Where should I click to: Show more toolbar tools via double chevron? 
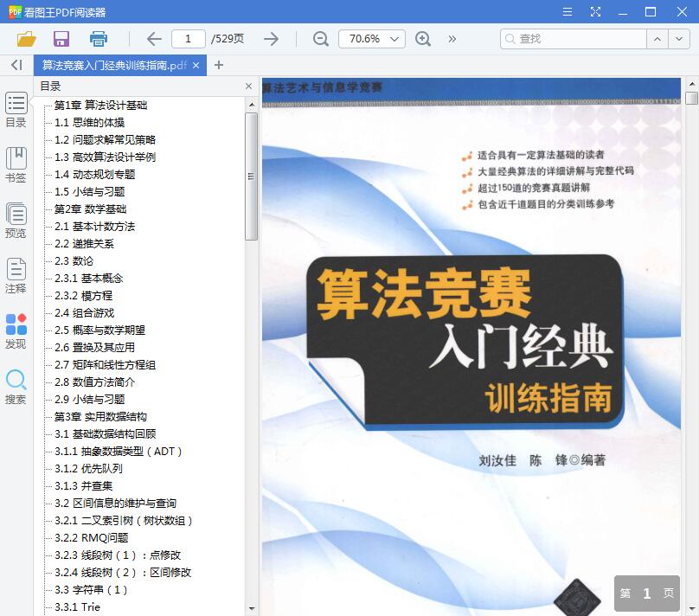point(452,39)
